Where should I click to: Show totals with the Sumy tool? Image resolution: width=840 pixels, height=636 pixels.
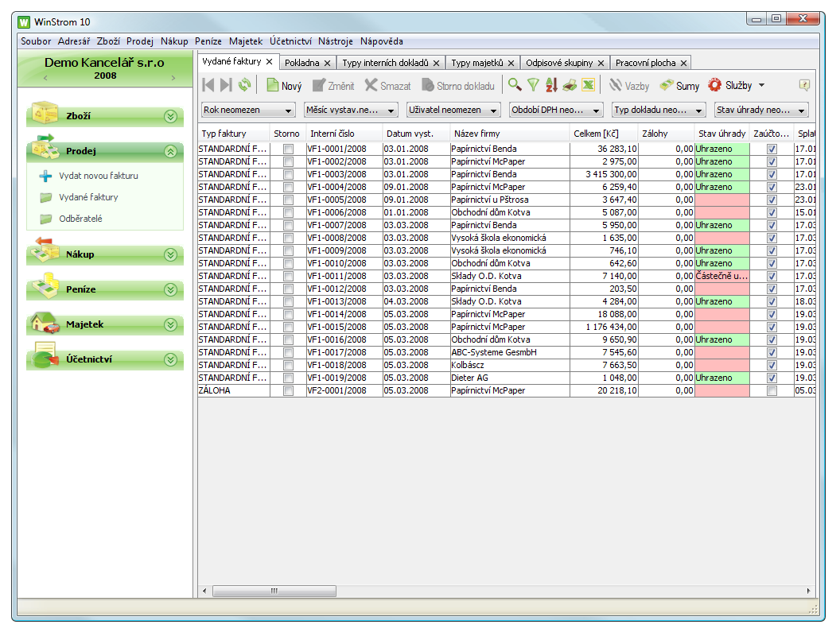679,86
